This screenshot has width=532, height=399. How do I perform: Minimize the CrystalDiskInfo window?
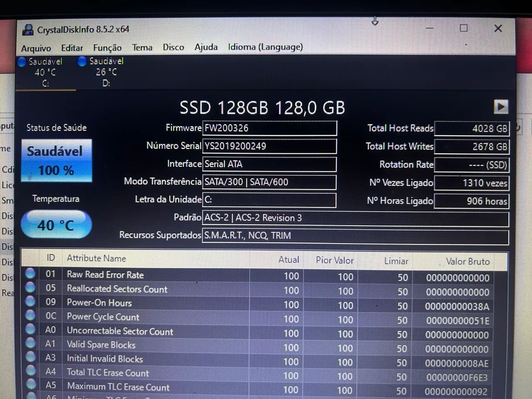[x=430, y=28]
